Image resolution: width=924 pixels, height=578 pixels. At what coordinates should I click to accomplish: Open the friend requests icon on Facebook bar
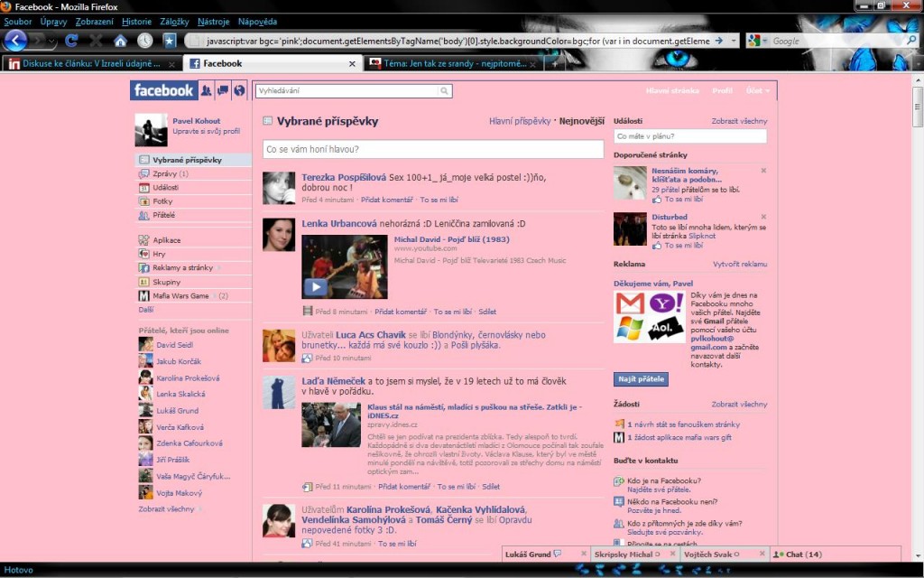(206, 90)
